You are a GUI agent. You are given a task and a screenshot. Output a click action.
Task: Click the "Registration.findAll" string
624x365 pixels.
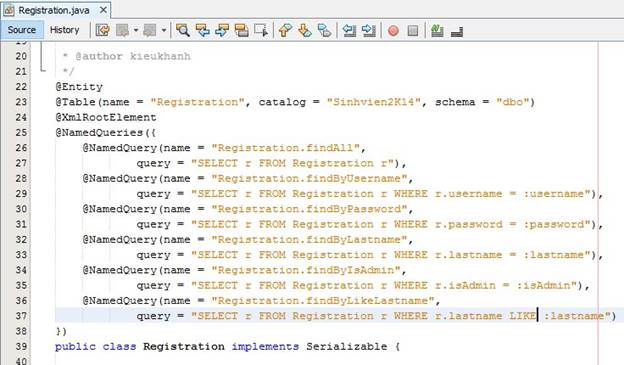[285, 148]
